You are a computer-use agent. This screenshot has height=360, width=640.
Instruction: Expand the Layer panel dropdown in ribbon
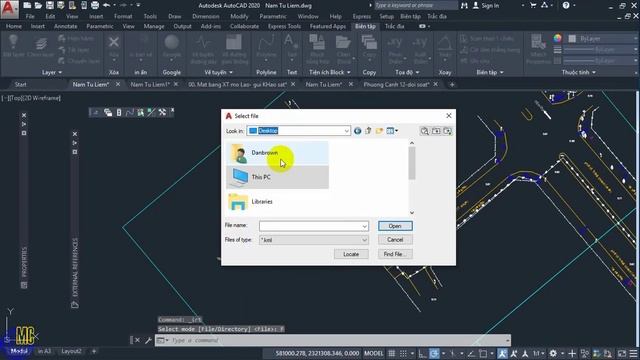(52, 72)
